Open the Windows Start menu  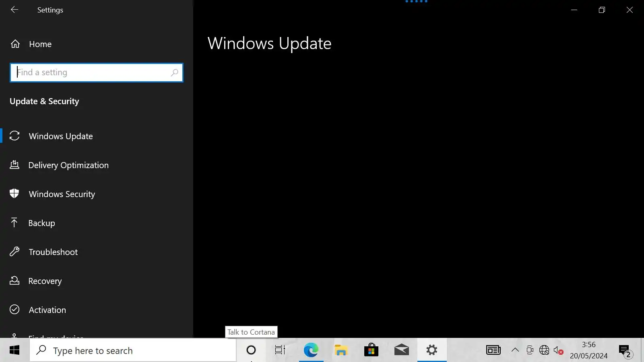[x=14, y=350]
